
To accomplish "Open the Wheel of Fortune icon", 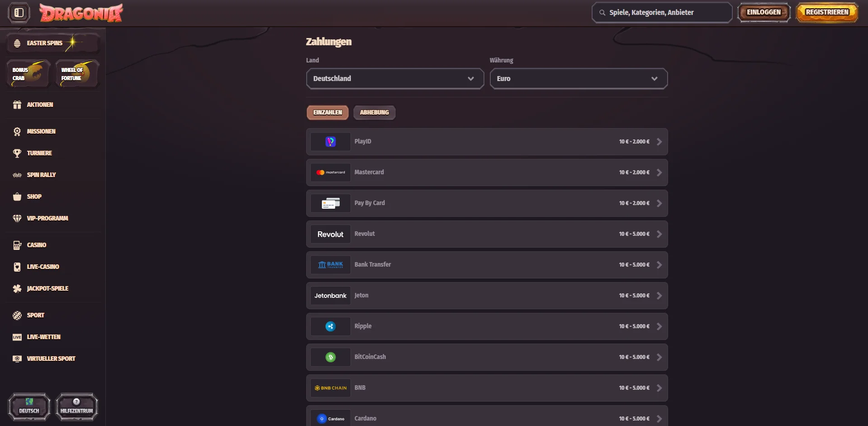I will click(x=77, y=74).
